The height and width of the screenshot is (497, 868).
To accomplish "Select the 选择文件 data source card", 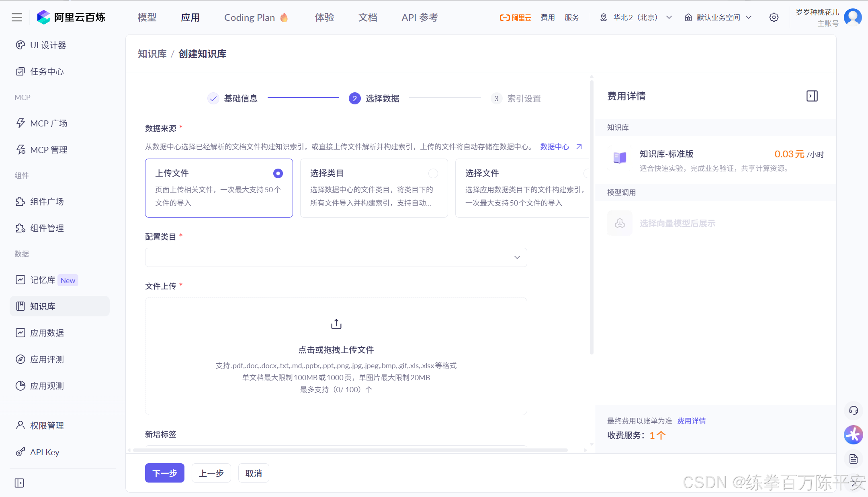I will (522, 188).
